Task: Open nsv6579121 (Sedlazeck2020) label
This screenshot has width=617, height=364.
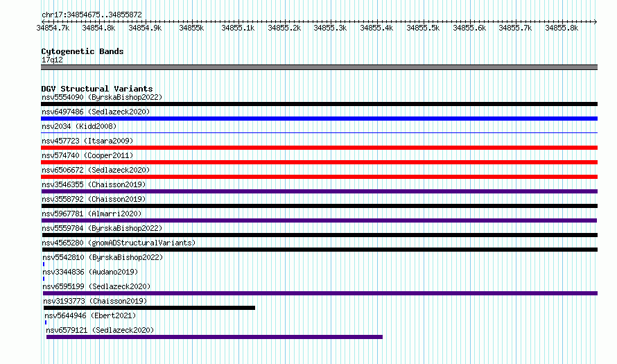Action: 101,330
